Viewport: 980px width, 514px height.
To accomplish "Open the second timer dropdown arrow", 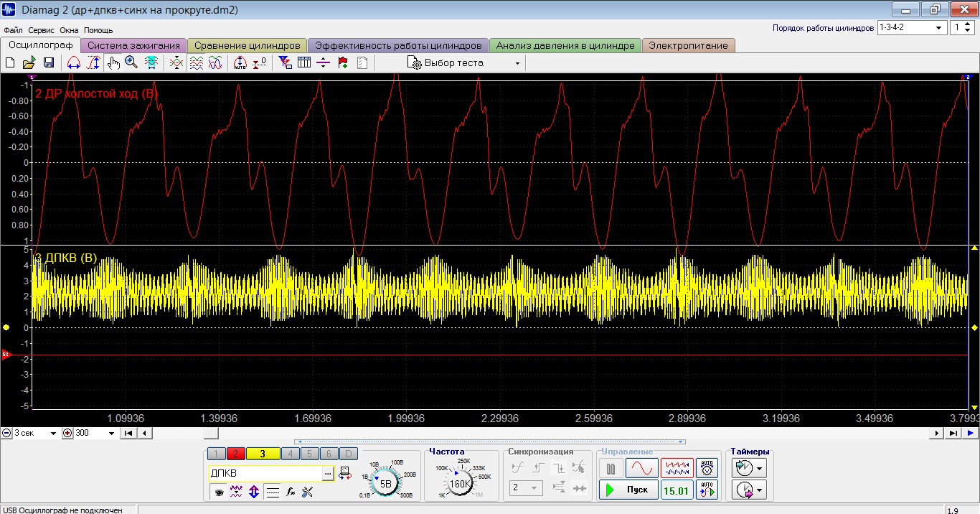I will coord(760,491).
